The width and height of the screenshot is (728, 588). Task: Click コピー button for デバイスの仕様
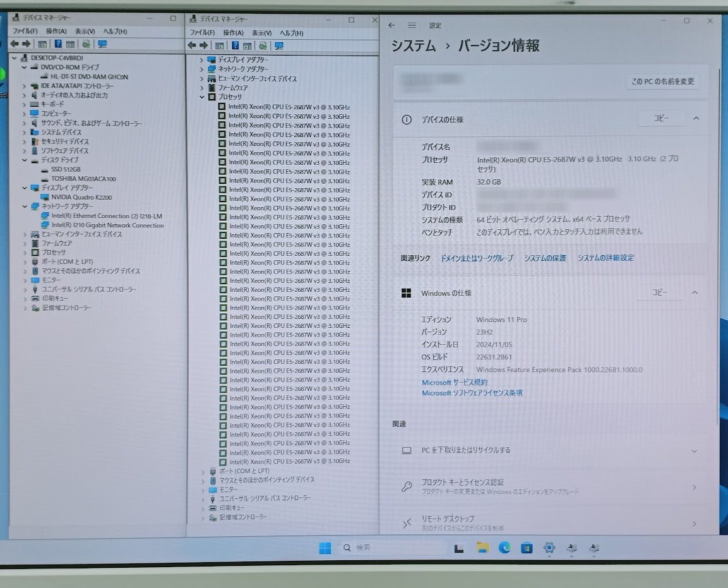(661, 119)
